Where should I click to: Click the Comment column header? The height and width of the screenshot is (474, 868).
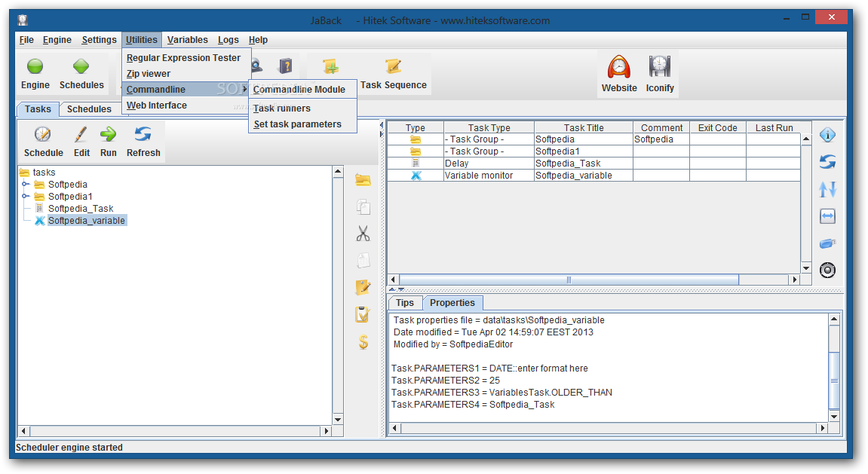click(661, 128)
